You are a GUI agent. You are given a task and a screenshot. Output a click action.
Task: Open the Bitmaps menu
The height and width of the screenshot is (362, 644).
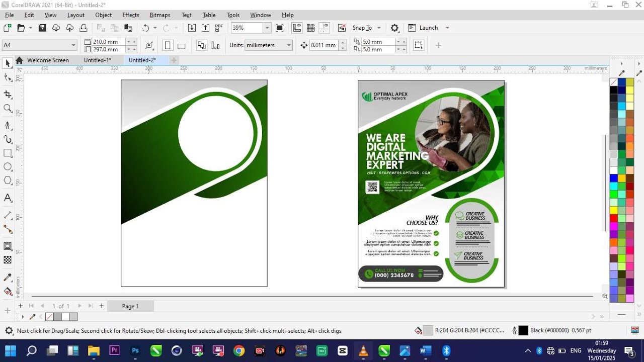(x=160, y=15)
